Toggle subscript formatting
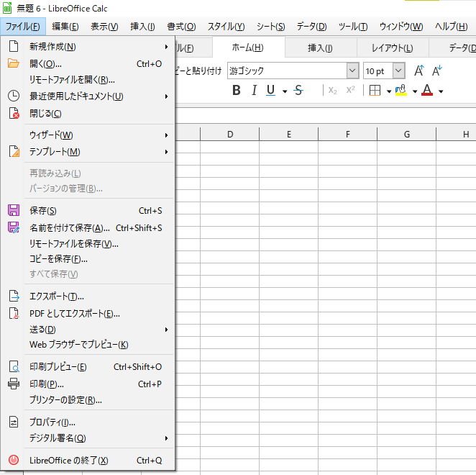Viewport: 476px width, 475px height. pyautogui.click(x=333, y=91)
